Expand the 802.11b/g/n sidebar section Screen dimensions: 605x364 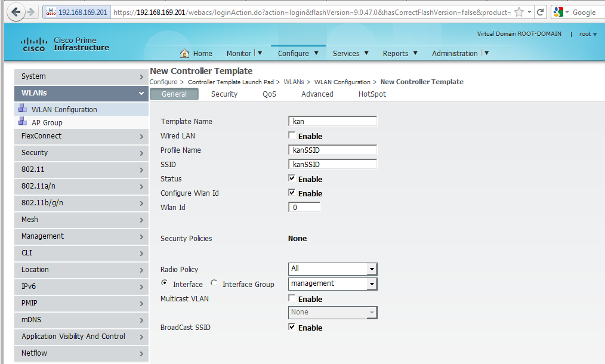coord(81,203)
